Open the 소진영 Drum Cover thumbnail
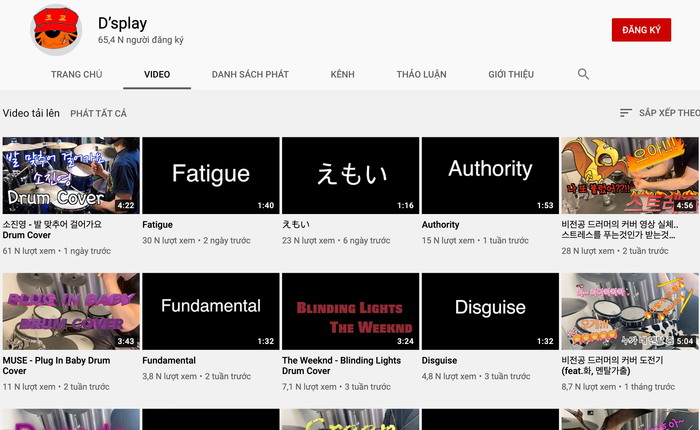Image resolution: width=700 pixels, height=430 pixels. (x=71, y=175)
